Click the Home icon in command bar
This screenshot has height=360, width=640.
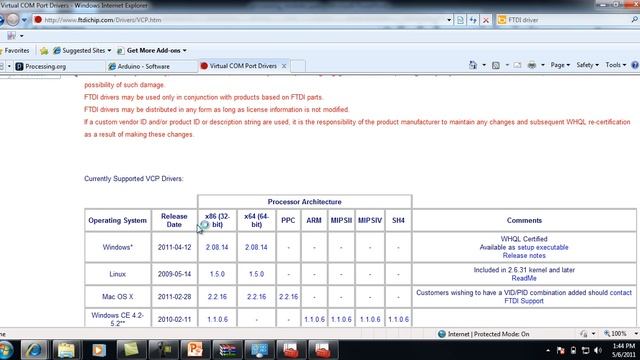click(x=473, y=65)
